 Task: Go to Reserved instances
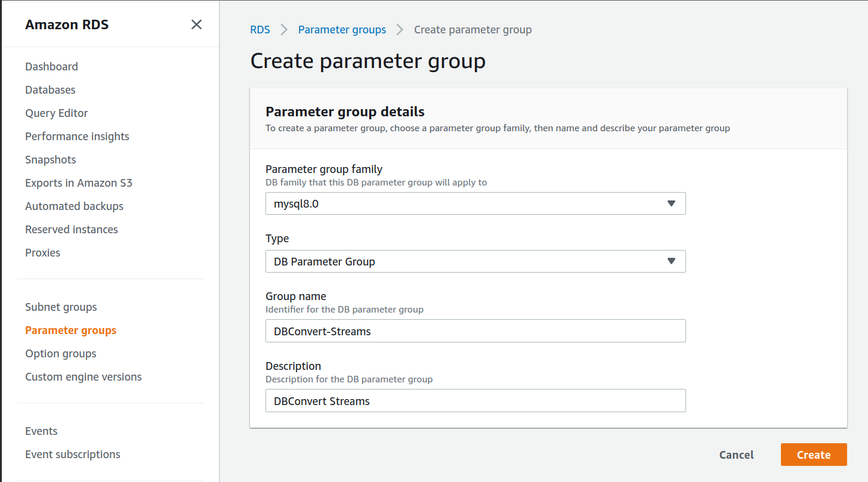click(x=72, y=229)
